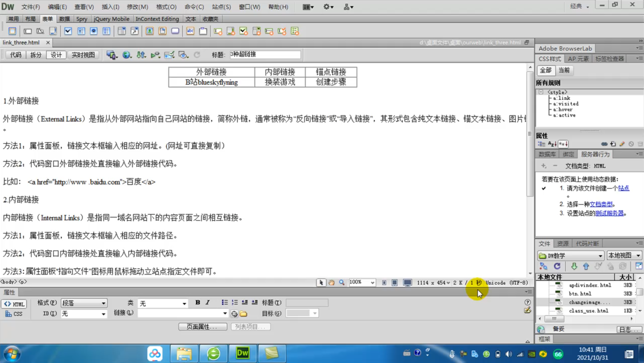Insert a Label (abc) element
Image resolution: width=644 pixels, height=363 pixels.
(190, 31)
